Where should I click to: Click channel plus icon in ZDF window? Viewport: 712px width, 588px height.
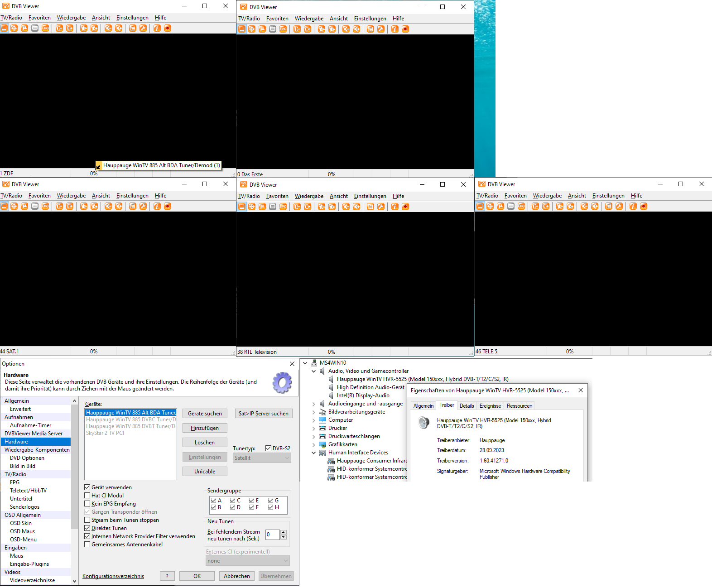coord(70,28)
